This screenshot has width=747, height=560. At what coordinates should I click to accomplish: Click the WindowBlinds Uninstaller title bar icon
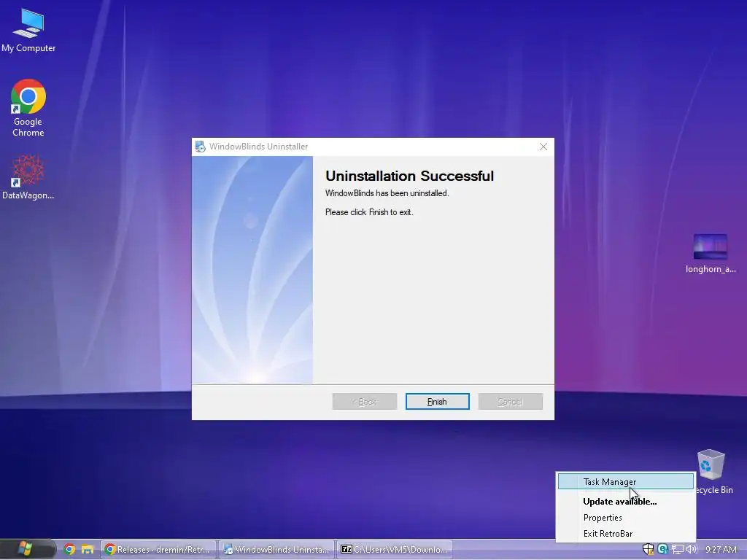coord(201,147)
